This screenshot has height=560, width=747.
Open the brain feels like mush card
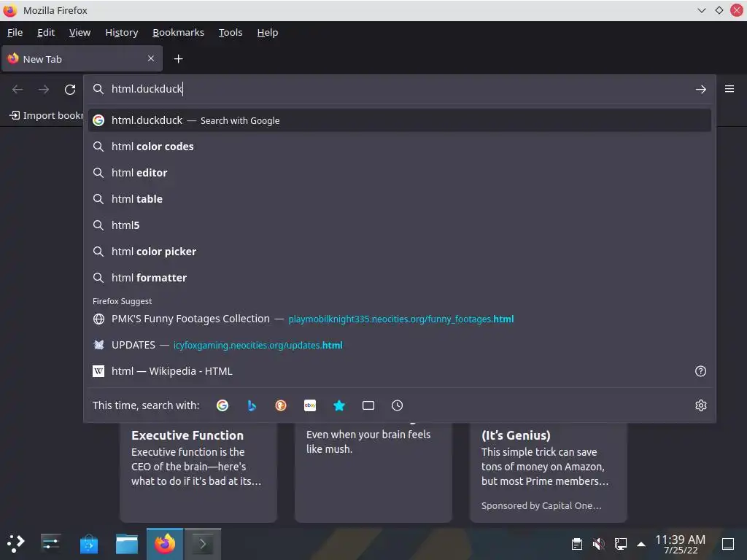coord(373,472)
